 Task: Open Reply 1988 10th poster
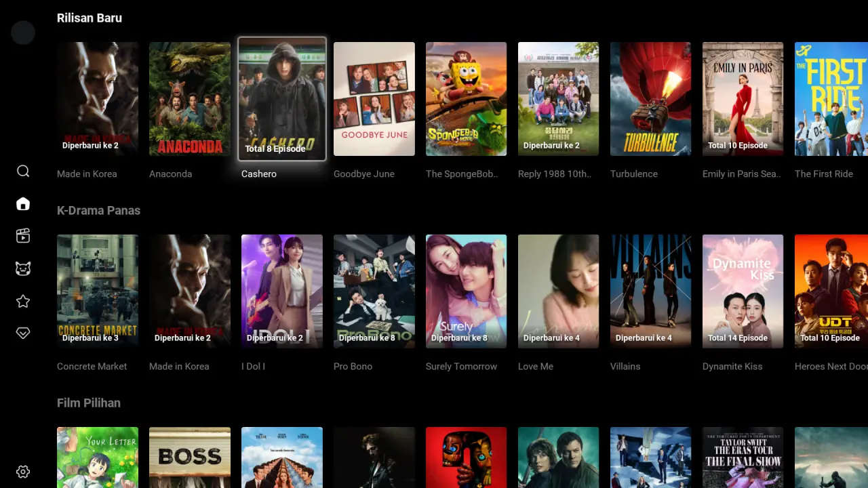pos(559,99)
